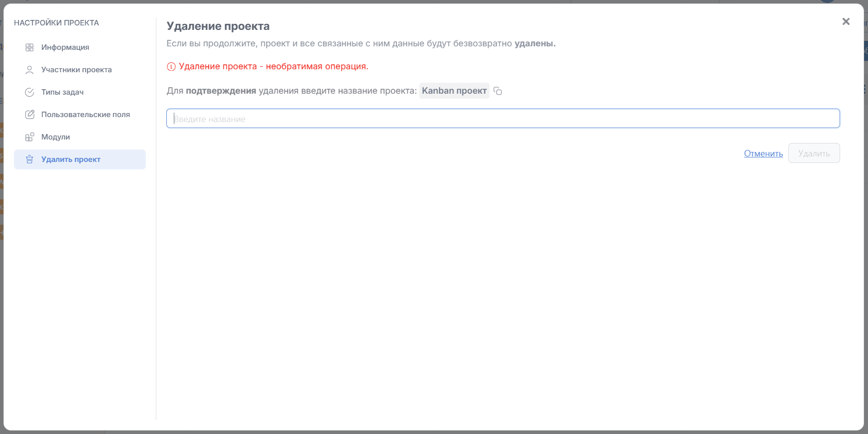Close the project settings dialog
This screenshot has height=434, width=868.
[x=846, y=21]
